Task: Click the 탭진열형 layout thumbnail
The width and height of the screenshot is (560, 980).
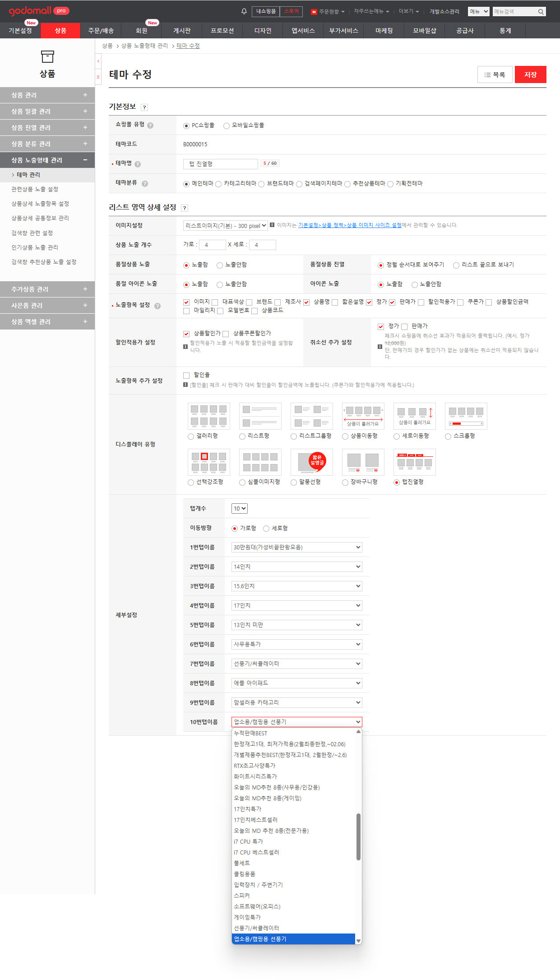Action: click(415, 462)
